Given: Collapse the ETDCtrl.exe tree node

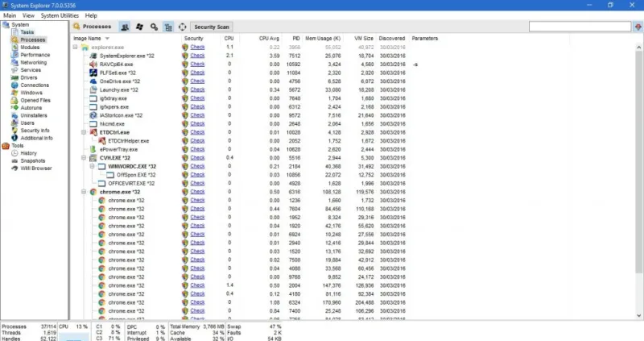Looking at the screenshot, I should 85,131.
